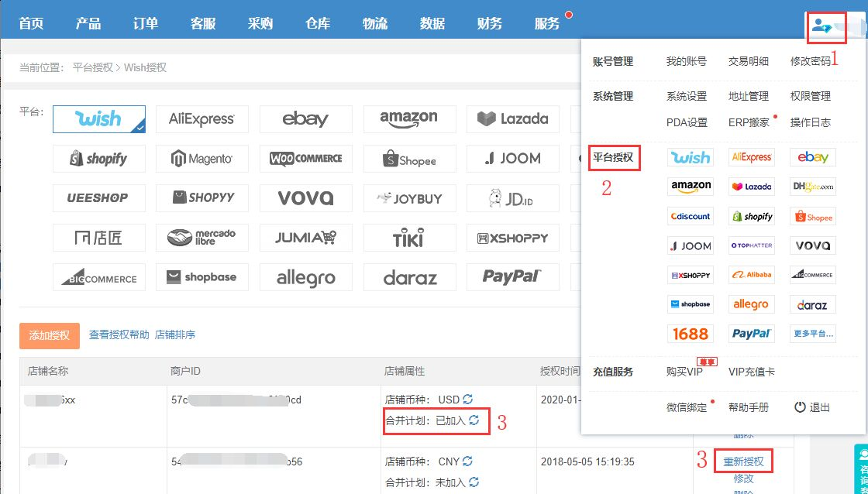
Task: Select the JD.ID platform tile
Action: (512, 198)
